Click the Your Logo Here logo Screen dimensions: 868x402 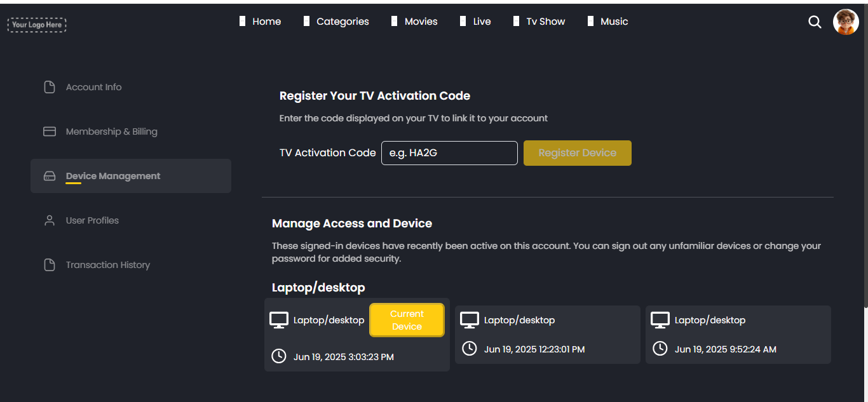37,25
